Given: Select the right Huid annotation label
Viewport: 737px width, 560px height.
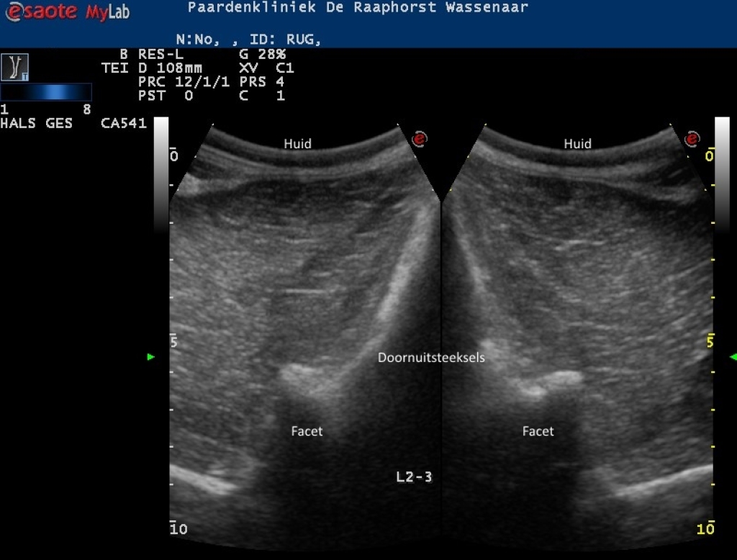Looking at the screenshot, I should point(577,144).
